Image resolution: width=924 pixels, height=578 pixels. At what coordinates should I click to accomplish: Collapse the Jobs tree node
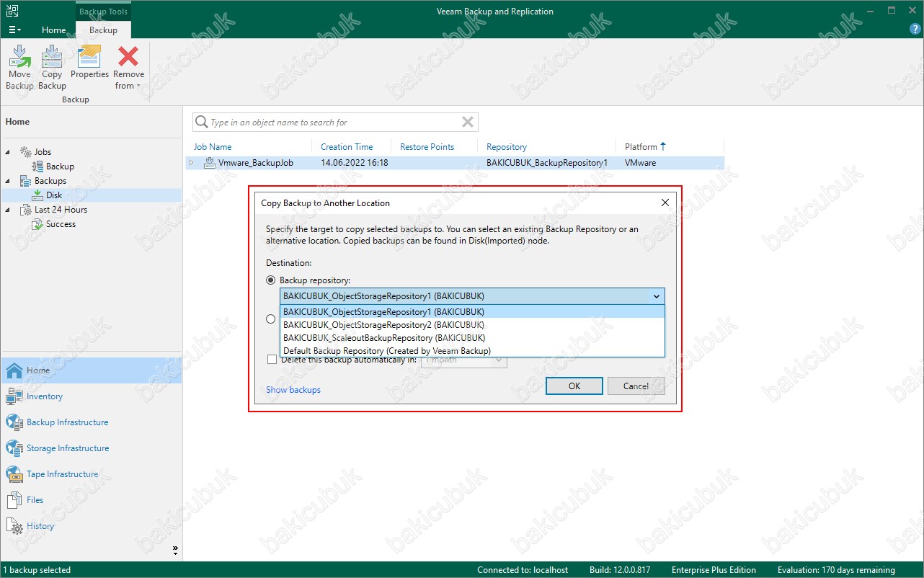8,152
